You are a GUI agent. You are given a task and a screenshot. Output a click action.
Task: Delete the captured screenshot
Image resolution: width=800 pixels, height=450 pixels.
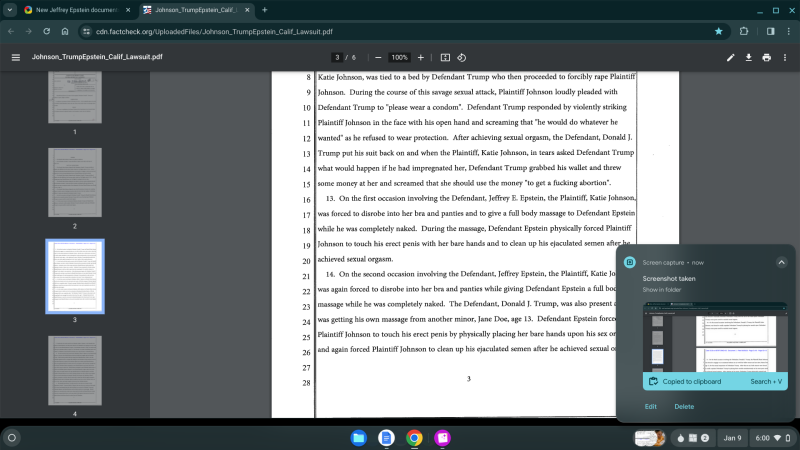coord(684,407)
